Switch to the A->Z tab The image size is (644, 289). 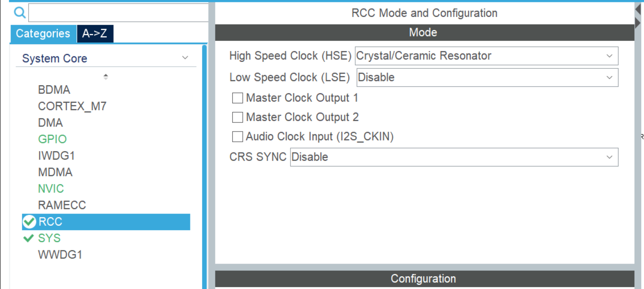(95, 34)
